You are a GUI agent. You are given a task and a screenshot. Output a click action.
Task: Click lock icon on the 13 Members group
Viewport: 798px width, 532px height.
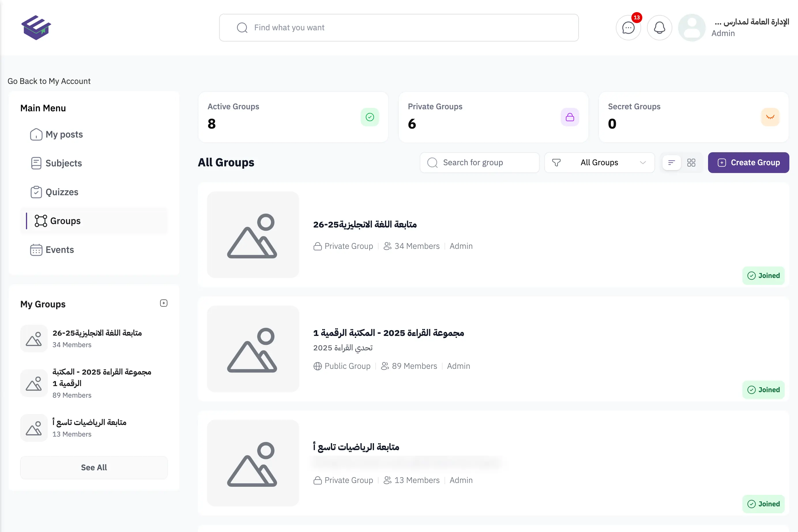(x=317, y=480)
